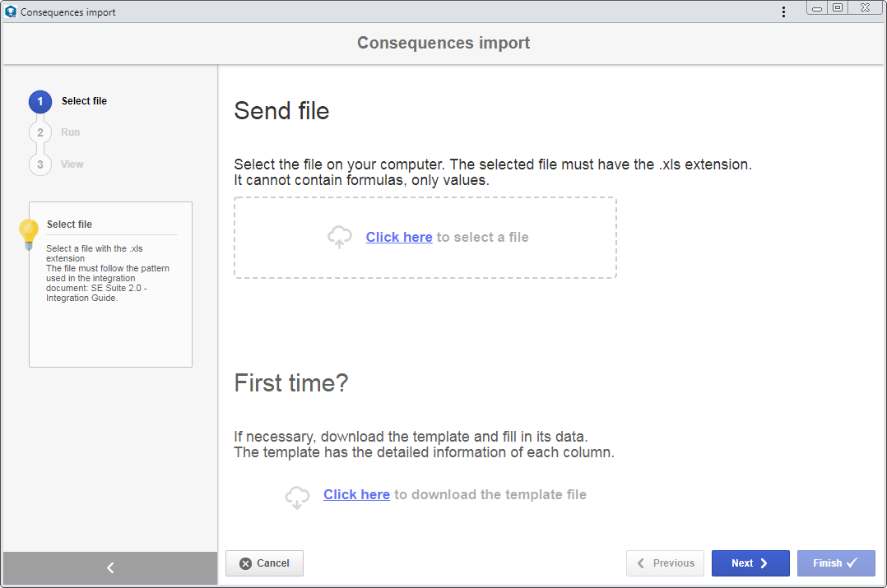Open the three-dot options menu
The image size is (887, 588).
[x=783, y=12]
